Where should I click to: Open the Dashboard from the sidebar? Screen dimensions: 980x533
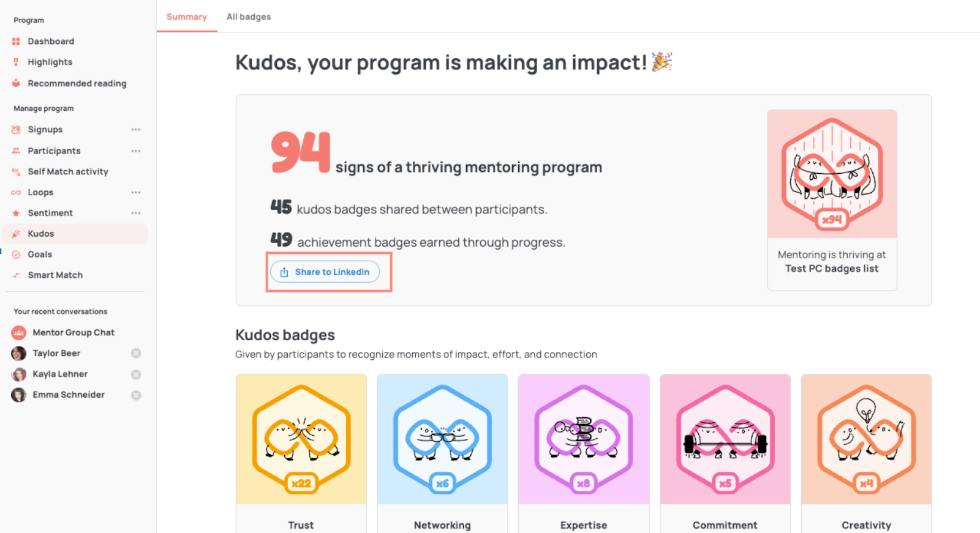tap(51, 41)
